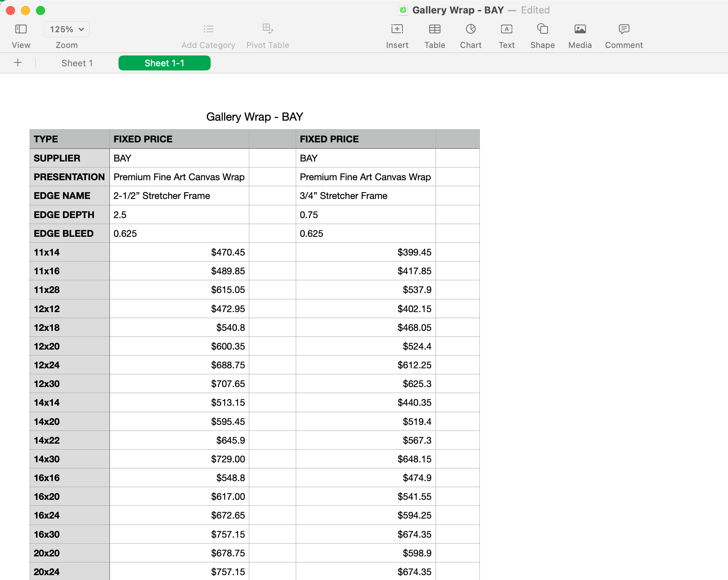728x580 pixels.
Task: Click the Table toolbar icon
Action: (434, 29)
